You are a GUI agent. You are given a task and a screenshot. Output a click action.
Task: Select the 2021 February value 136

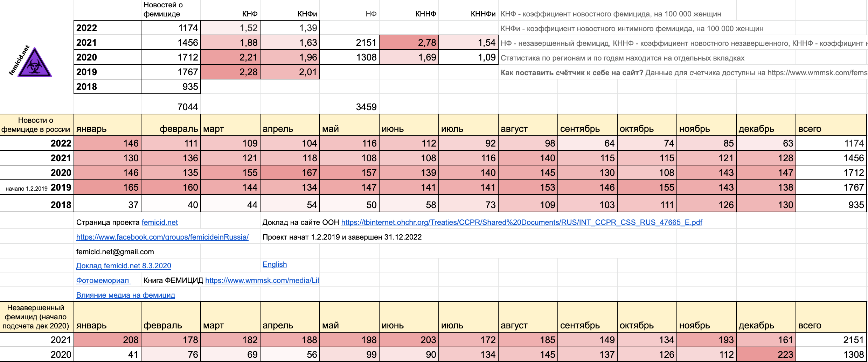[x=171, y=158]
